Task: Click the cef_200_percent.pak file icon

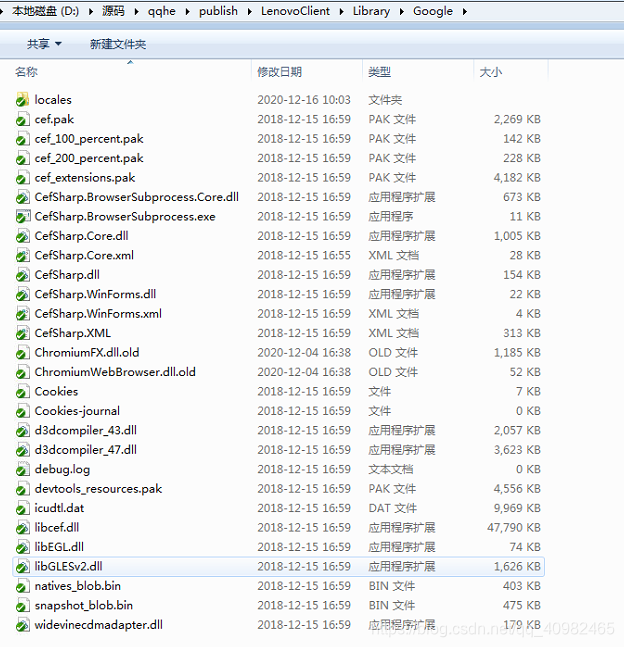Action: point(23,158)
